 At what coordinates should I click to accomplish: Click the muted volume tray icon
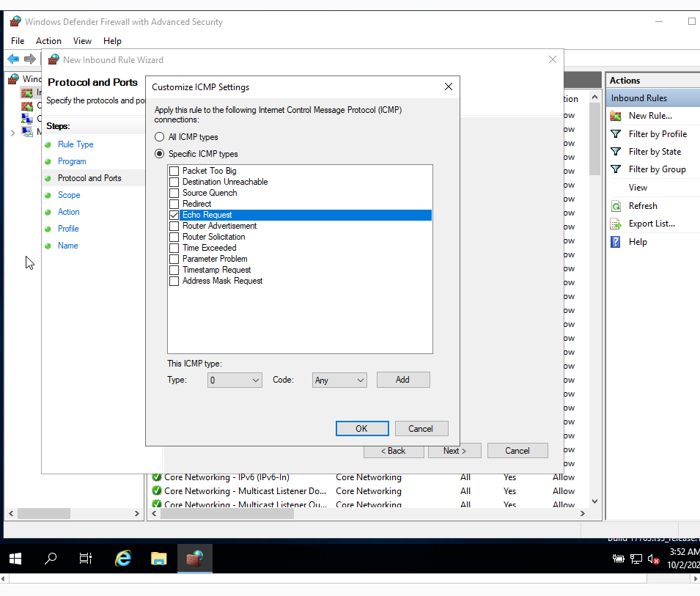pyautogui.click(x=653, y=559)
